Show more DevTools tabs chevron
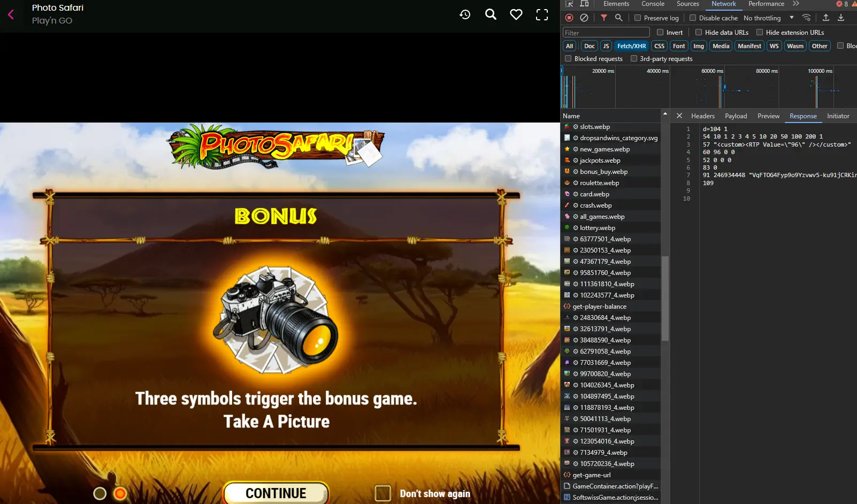Viewport: 857px width, 504px height. pos(796,4)
